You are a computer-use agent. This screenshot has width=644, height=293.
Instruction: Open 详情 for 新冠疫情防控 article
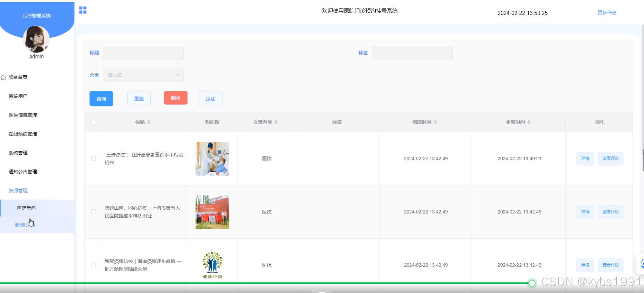(585, 265)
